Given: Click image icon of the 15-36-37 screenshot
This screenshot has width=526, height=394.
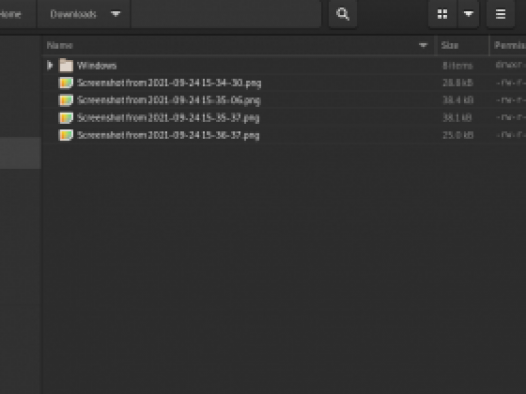Looking at the screenshot, I should pos(66,135).
